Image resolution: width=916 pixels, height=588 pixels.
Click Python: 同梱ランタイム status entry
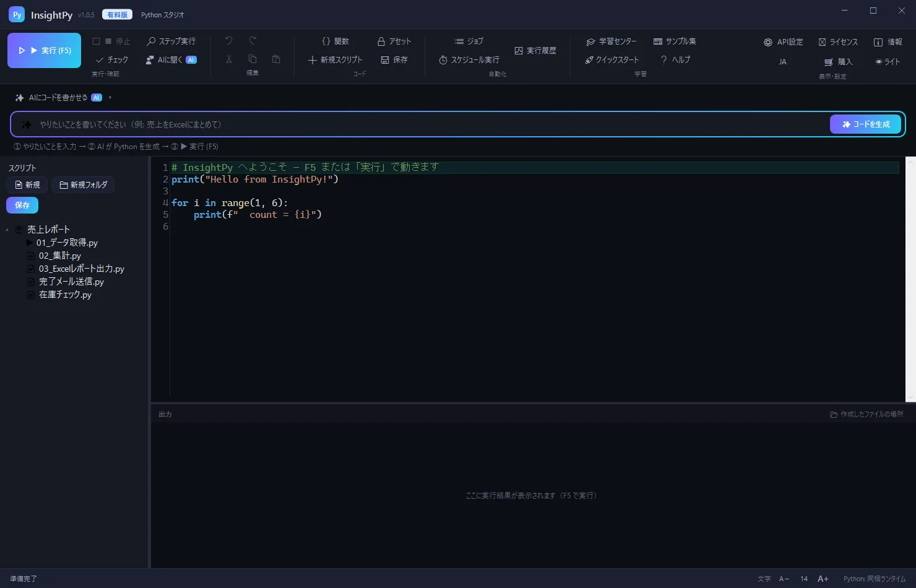[875, 579]
